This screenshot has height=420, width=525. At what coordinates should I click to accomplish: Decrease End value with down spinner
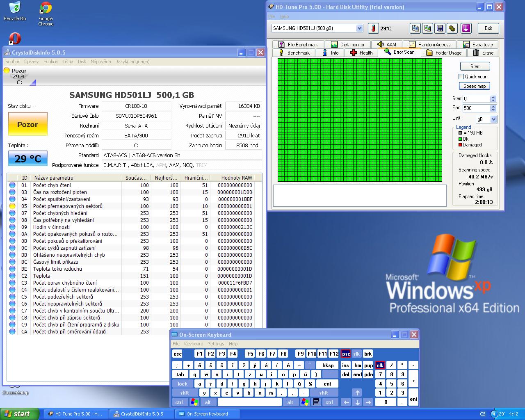coord(493,110)
